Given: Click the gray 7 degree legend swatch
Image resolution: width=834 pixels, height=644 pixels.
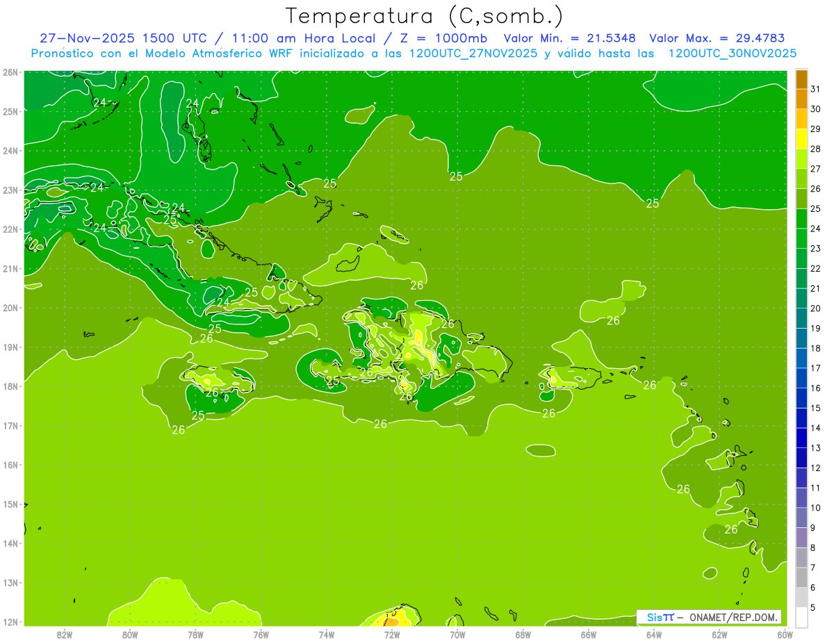Looking at the screenshot, I should pyautogui.click(x=801, y=557).
